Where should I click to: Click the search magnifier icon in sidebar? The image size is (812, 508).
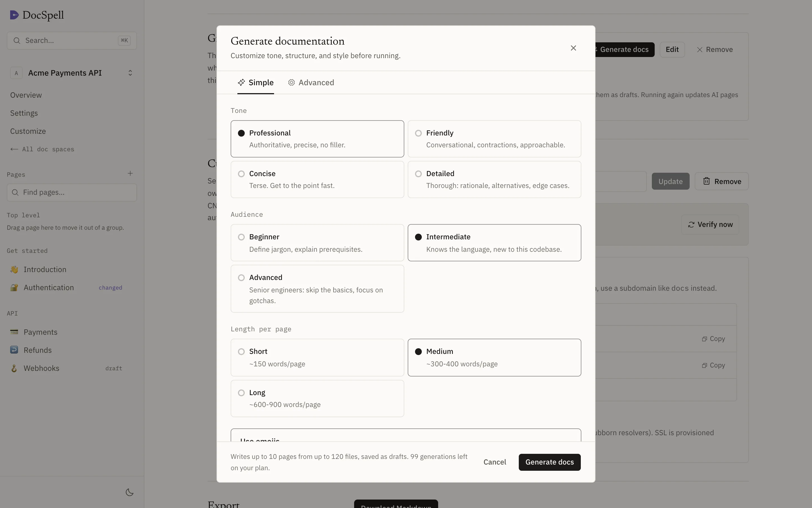pyautogui.click(x=16, y=41)
